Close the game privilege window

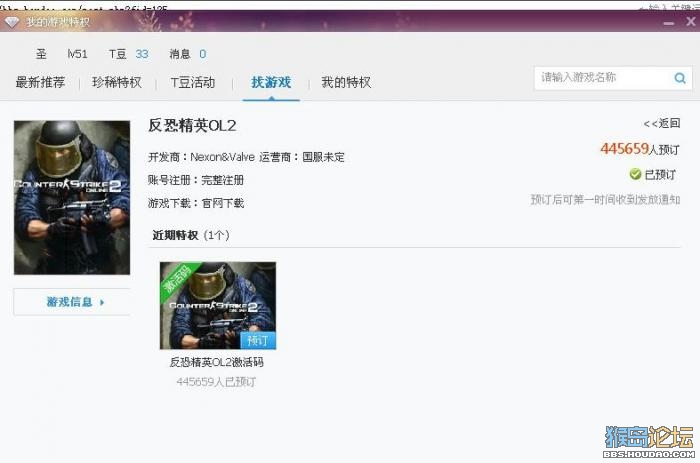(x=691, y=21)
